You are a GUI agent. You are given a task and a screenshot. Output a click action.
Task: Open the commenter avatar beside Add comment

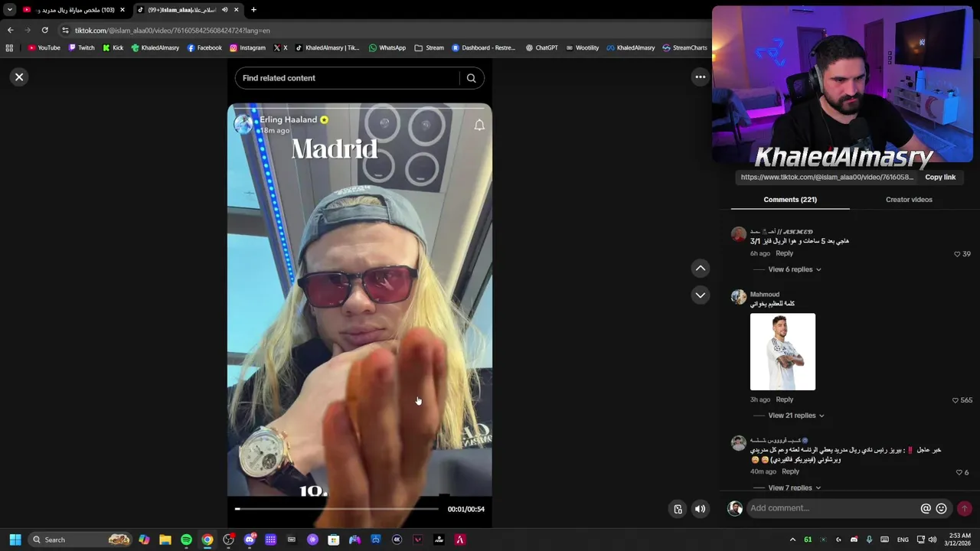(735, 508)
